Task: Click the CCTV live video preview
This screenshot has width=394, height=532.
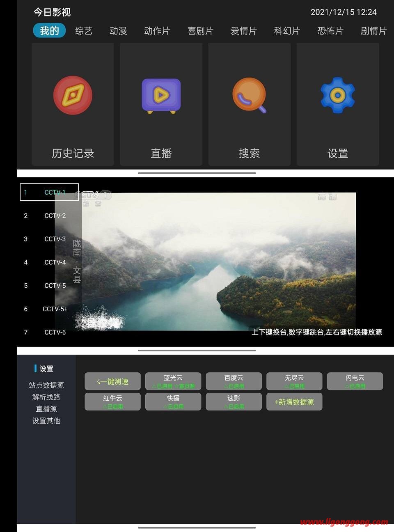Action: [x=218, y=261]
